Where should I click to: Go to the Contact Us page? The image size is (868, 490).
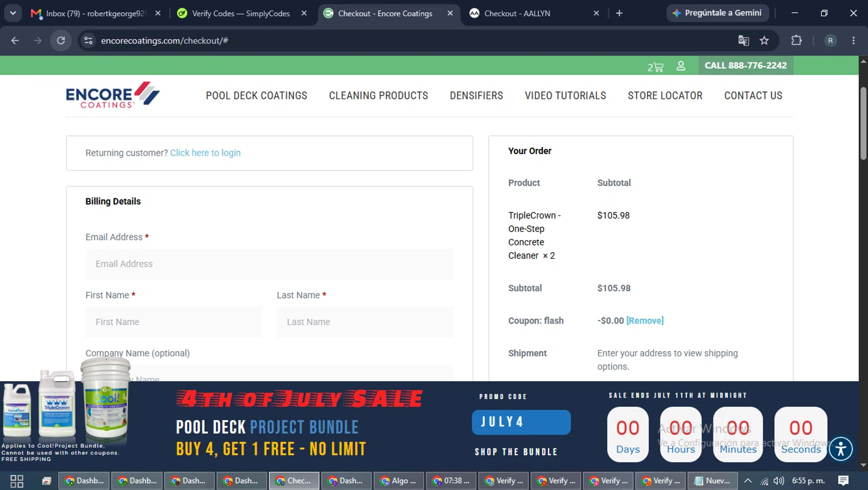pos(753,95)
